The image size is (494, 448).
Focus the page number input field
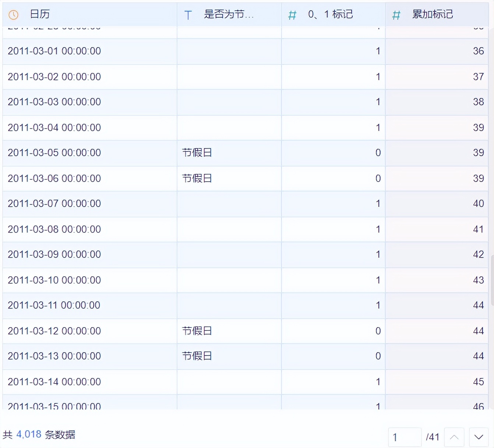click(x=405, y=437)
